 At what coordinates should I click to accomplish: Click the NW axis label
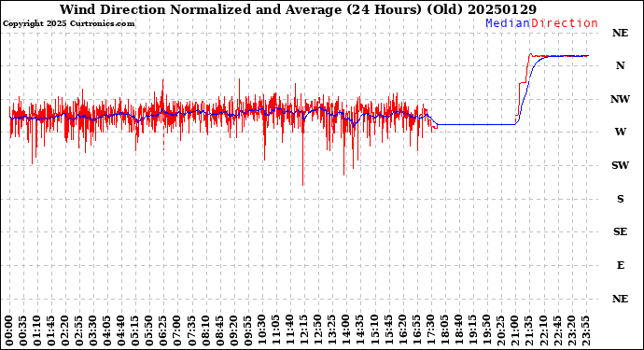coord(620,99)
